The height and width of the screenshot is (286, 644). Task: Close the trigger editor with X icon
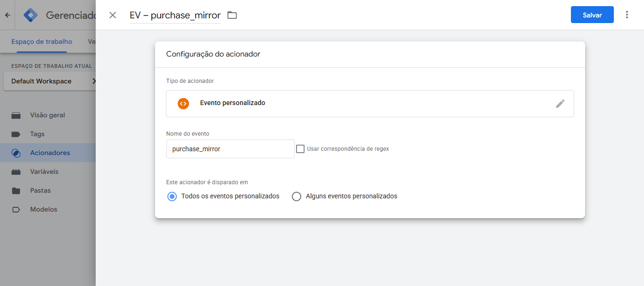point(113,15)
